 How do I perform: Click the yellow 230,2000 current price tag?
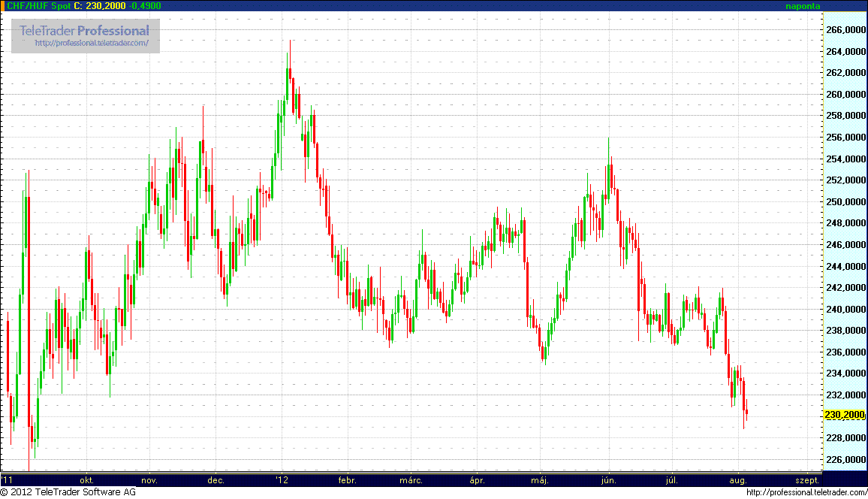(x=844, y=415)
